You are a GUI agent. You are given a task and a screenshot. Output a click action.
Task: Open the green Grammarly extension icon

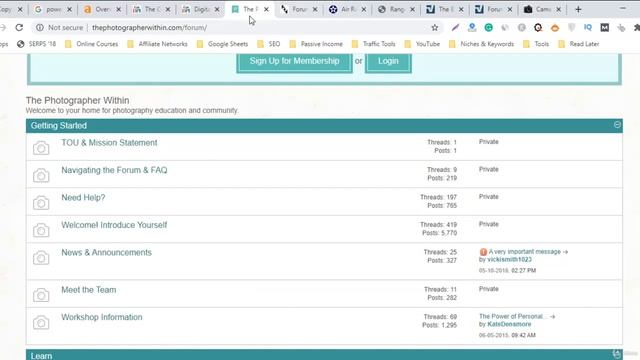pyautogui.click(x=488, y=27)
